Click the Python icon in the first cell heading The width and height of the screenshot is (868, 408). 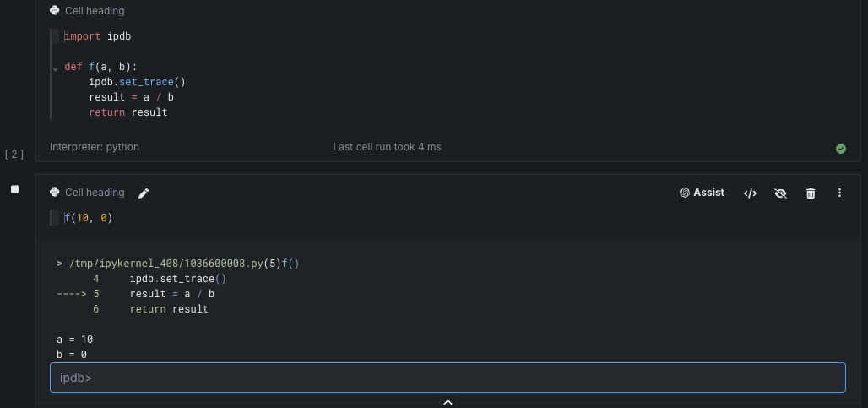click(x=55, y=11)
